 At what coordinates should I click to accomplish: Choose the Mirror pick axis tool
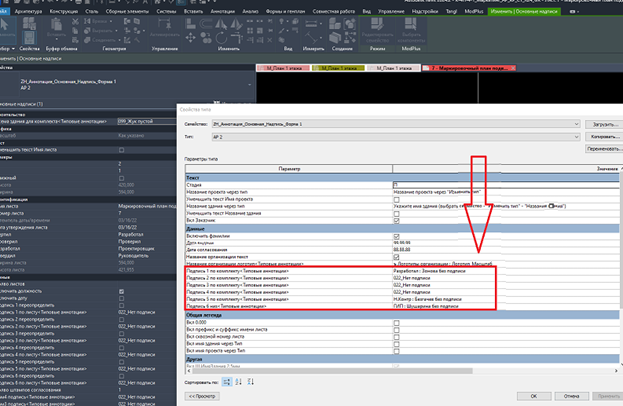click(221, 24)
